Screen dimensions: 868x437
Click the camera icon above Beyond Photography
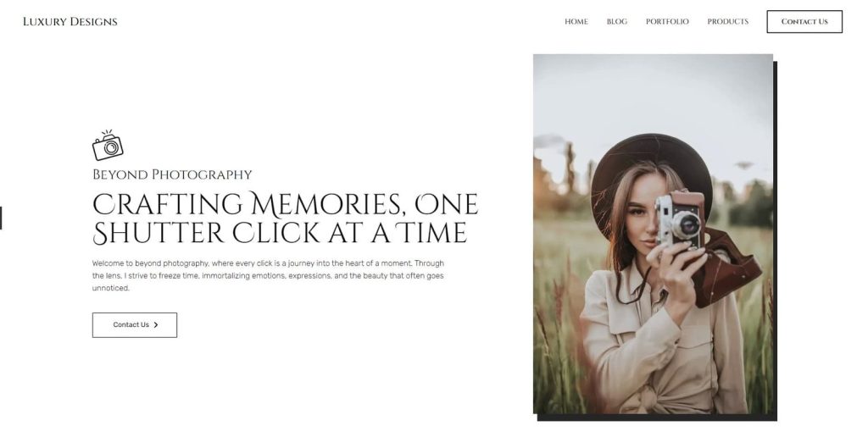[108, 146]
